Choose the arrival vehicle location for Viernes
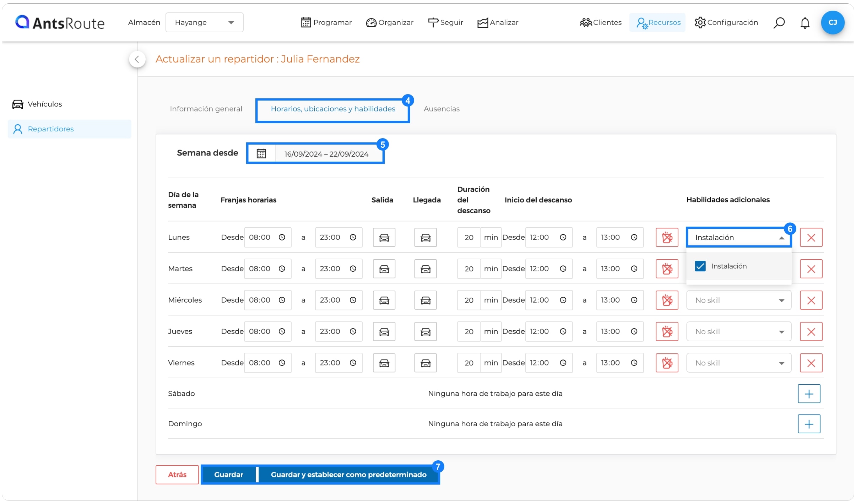The image size is (856, 504). click(426, 363)
